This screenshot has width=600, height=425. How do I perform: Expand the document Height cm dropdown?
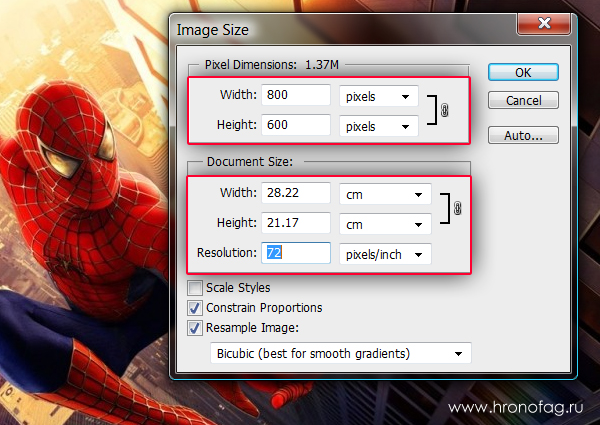tap(384, 224)
